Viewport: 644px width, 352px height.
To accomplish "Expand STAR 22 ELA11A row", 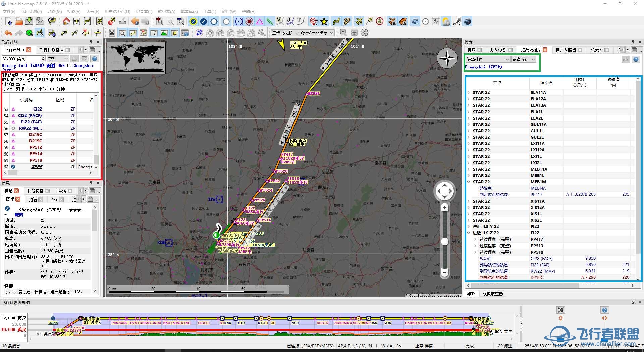I will [x=468, y=92].
